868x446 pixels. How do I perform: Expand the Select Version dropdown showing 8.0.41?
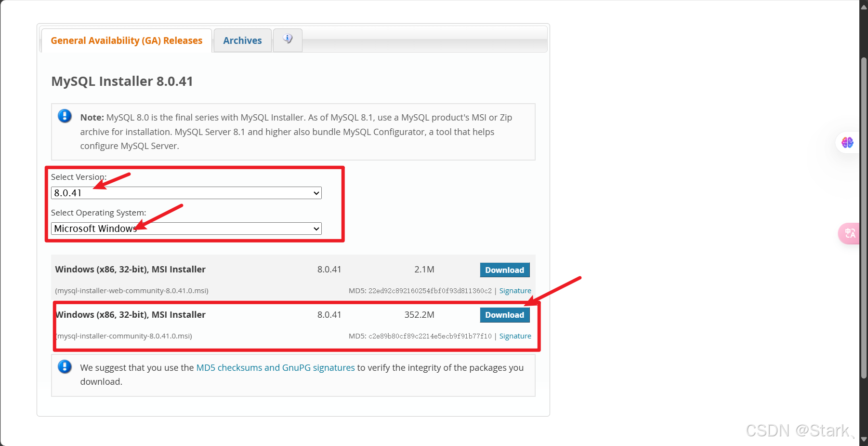tap(186, 193)
